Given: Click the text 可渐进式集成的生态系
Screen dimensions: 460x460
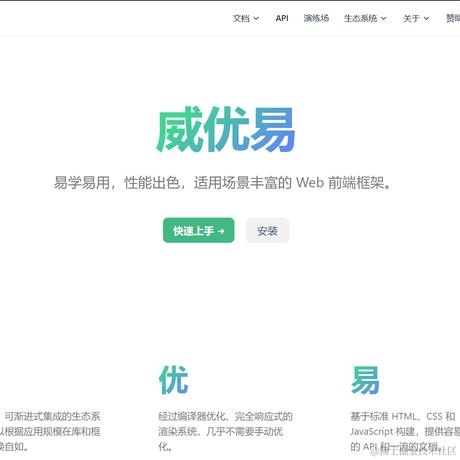Looking at the screenshot, I should click(52, 416).
